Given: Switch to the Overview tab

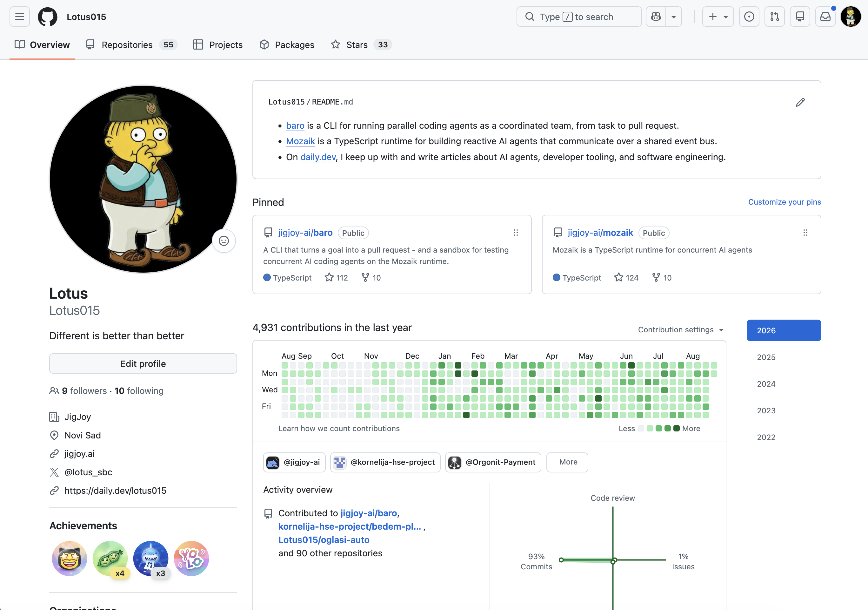Looking at the screenshot, I should (x=42, y=45).
